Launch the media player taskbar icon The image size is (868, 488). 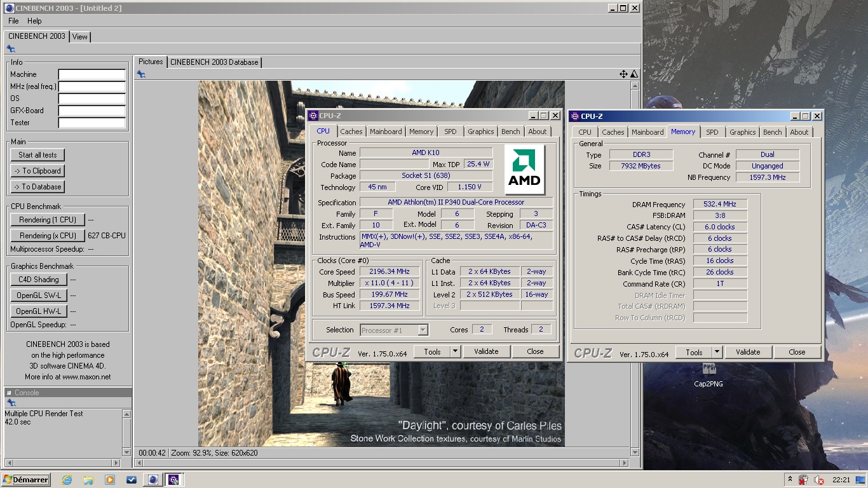pos(110,480)
